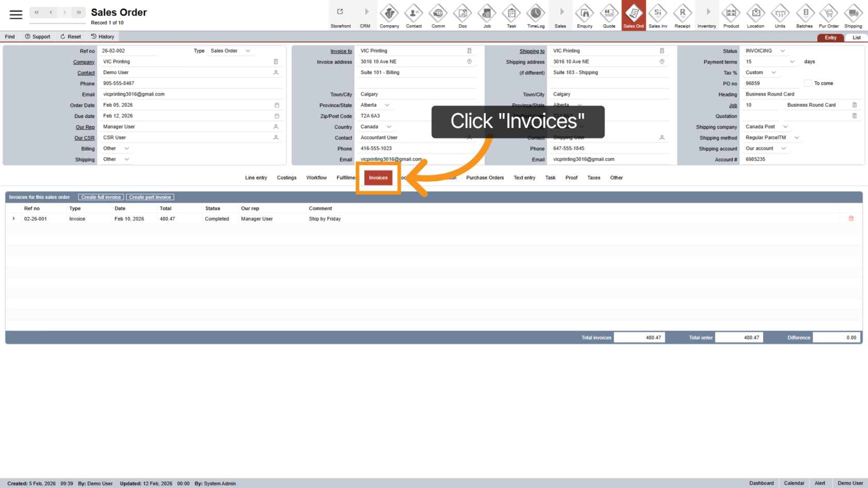
Task: Open the TimeLog module icon
Action: [536, 15]
